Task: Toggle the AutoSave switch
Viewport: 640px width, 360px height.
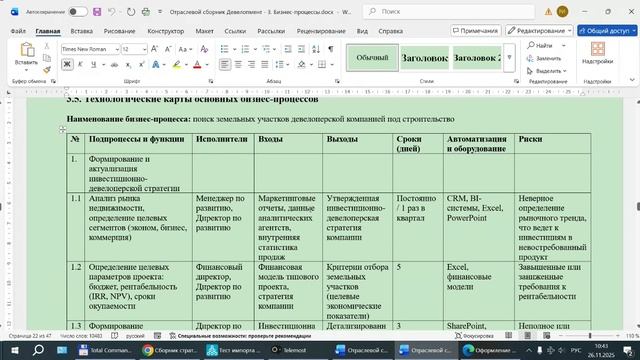Action: tap(78, 12)
